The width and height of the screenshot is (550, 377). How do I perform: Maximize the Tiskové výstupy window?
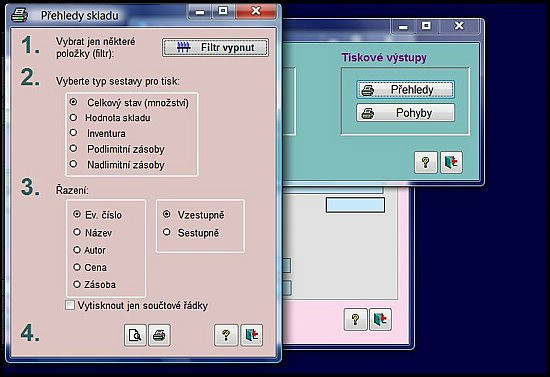[426, 26]
